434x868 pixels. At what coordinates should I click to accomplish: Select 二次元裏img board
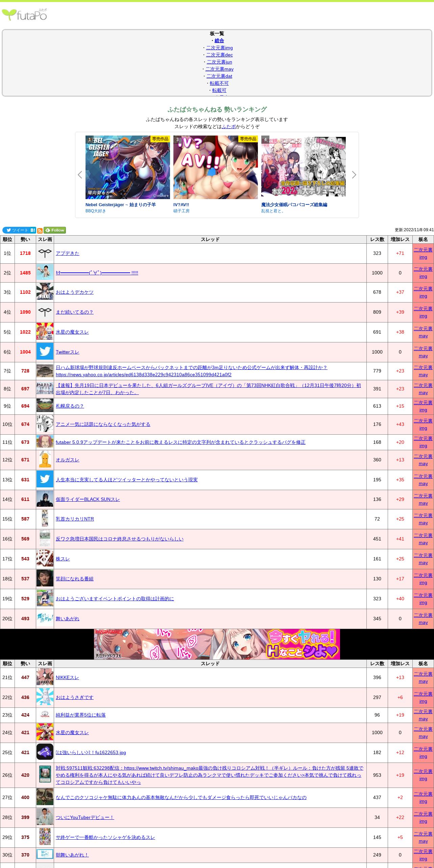tap(219, 48)
